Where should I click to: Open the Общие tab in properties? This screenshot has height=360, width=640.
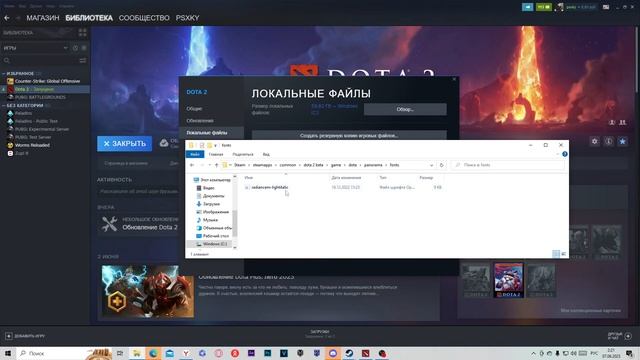click(x=194, y=109)
